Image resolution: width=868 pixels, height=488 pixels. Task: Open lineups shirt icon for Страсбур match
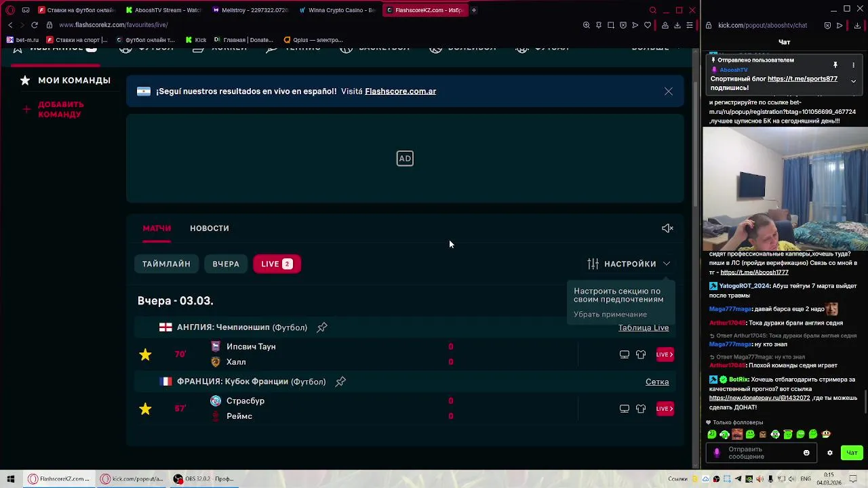(x=641, y=409)
